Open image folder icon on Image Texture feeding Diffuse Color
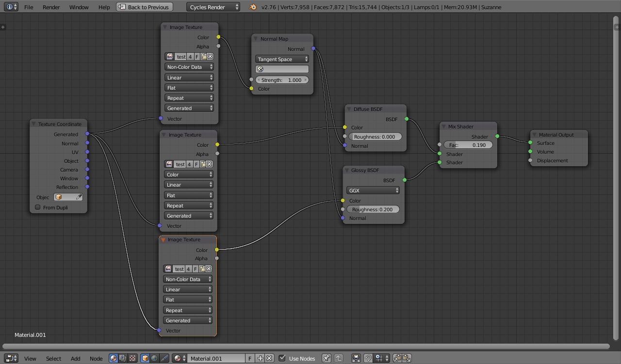This screenshot has width=621, height=364. click(203, 164)
